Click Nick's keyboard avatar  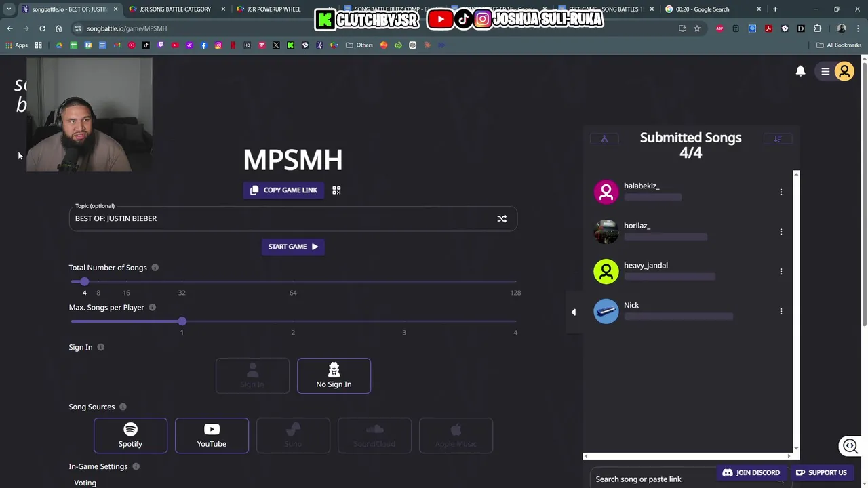point(606,312)
